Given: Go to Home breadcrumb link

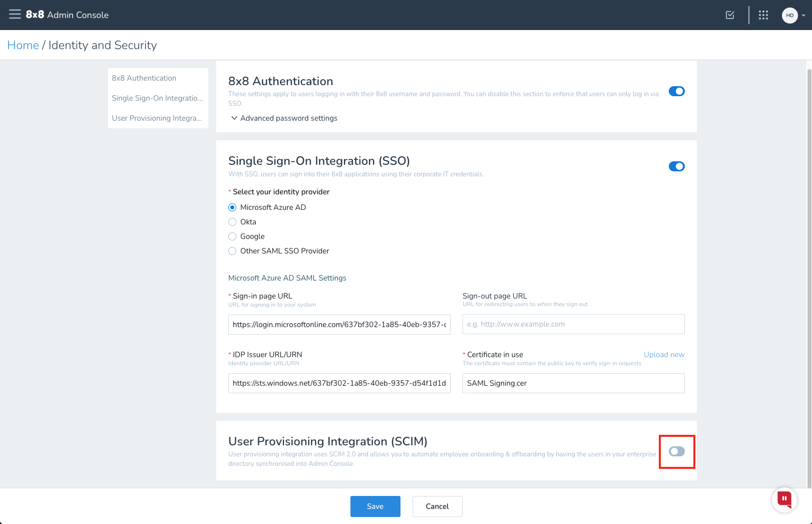Looking at the screenshot, I should pos(23,45).
